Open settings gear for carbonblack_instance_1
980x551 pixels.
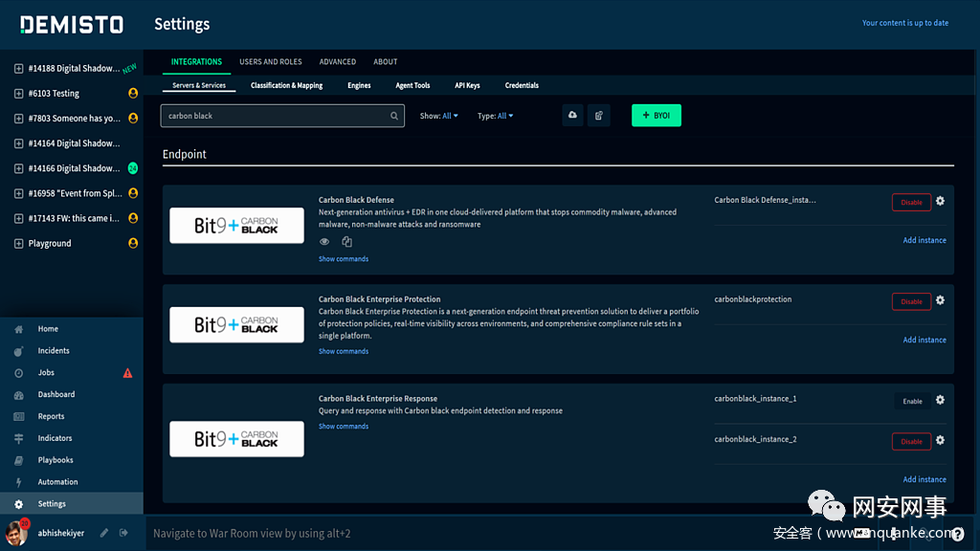click(x=940, y=400)
